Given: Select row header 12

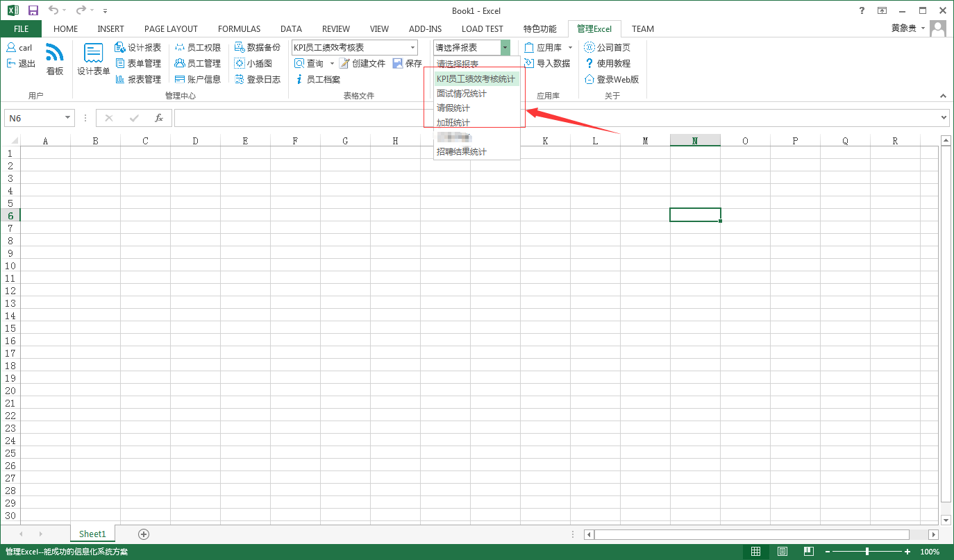Looking at the screenshot, I should coord(10,291).
